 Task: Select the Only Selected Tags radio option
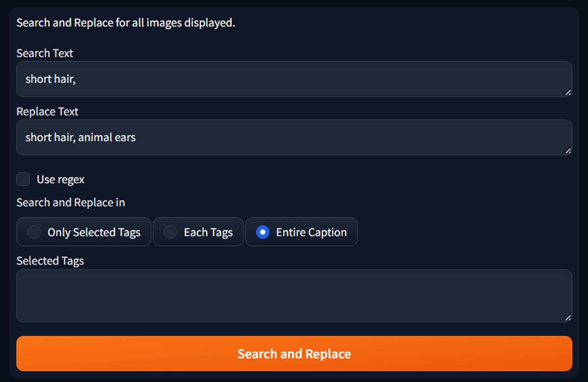[x=34, y=232]
